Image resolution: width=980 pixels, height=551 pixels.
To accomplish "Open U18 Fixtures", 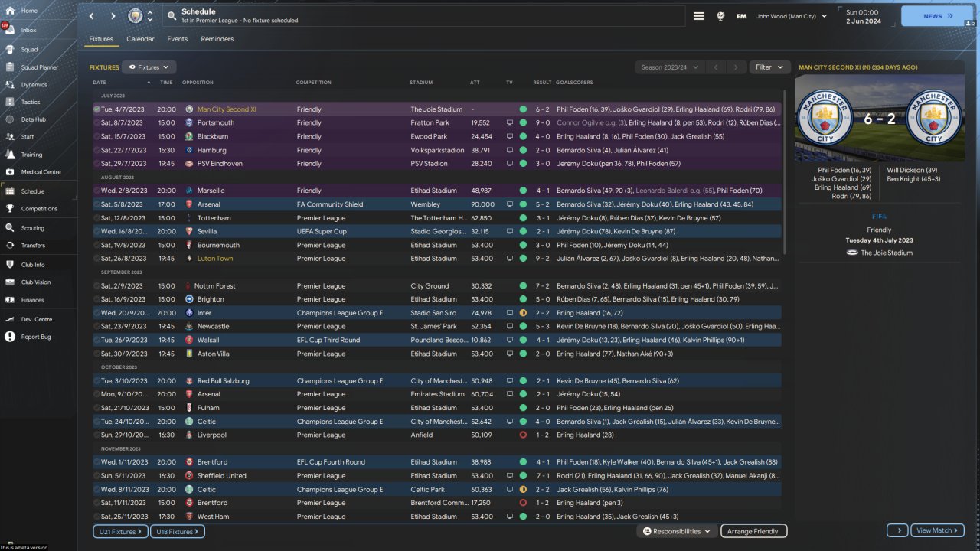I will coord(177,531).
